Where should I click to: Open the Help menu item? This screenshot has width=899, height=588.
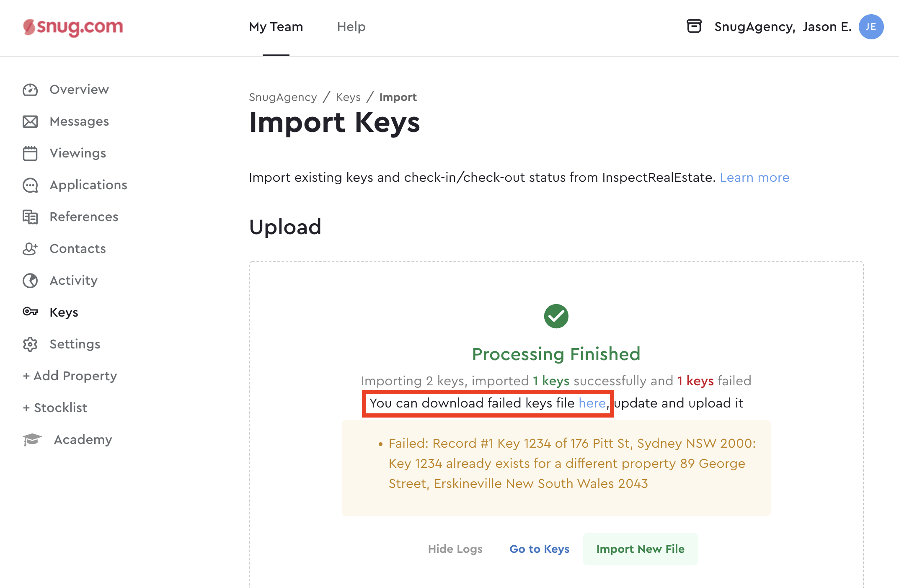[351, 27]
